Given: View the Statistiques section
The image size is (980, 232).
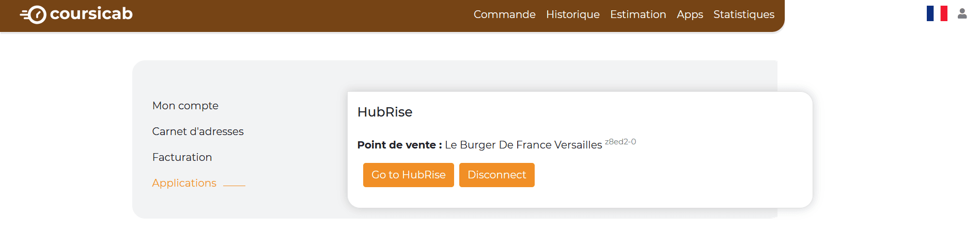Looking at the screenshot, I should tap(743, 14).
